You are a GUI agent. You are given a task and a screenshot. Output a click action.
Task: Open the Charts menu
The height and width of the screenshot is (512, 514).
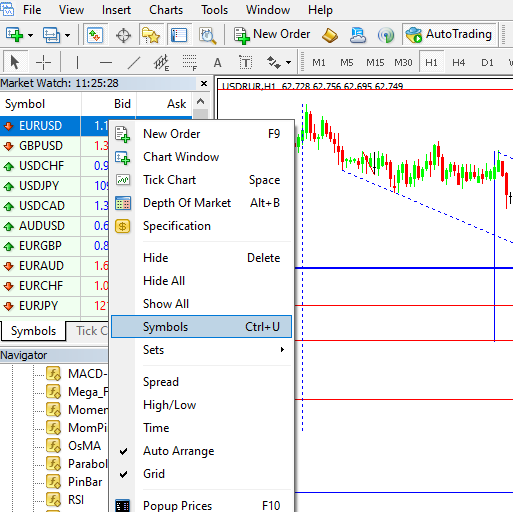(x=166, y=10)
